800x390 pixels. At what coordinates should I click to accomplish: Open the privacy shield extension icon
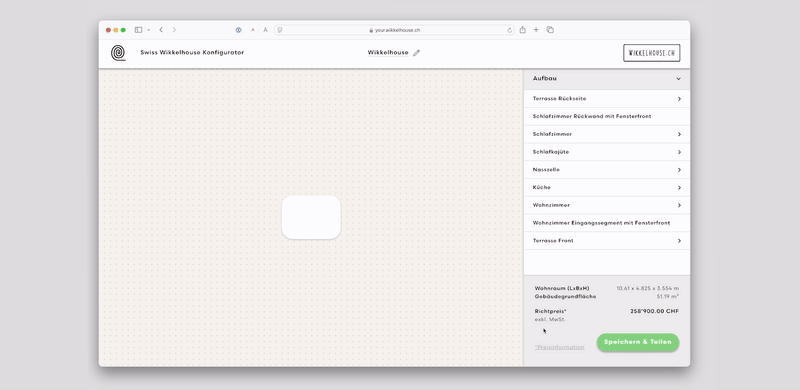coord(238,30)
